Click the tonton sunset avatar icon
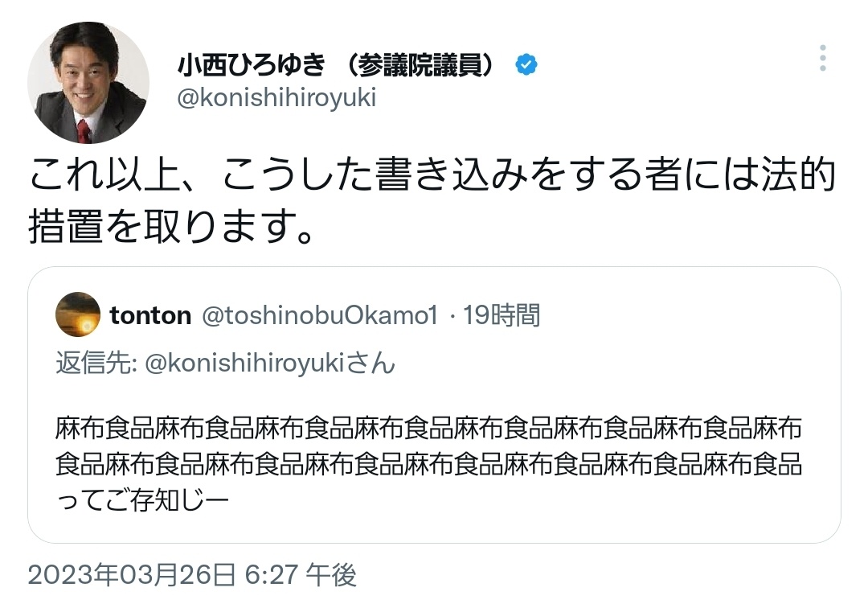The image size is (868, 604). coord(78,314)
